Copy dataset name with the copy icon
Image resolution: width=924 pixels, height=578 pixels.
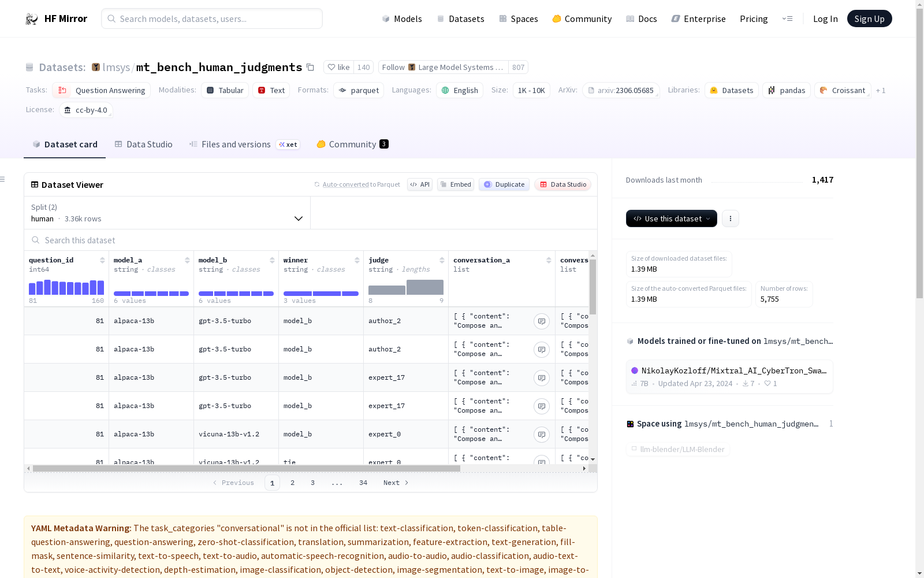pyautogui.click(x=310, y=68)
